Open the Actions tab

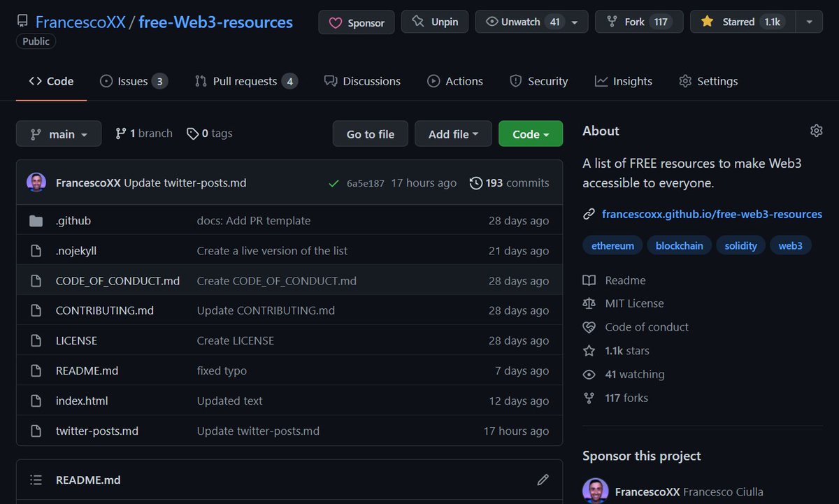click(455, 81)
